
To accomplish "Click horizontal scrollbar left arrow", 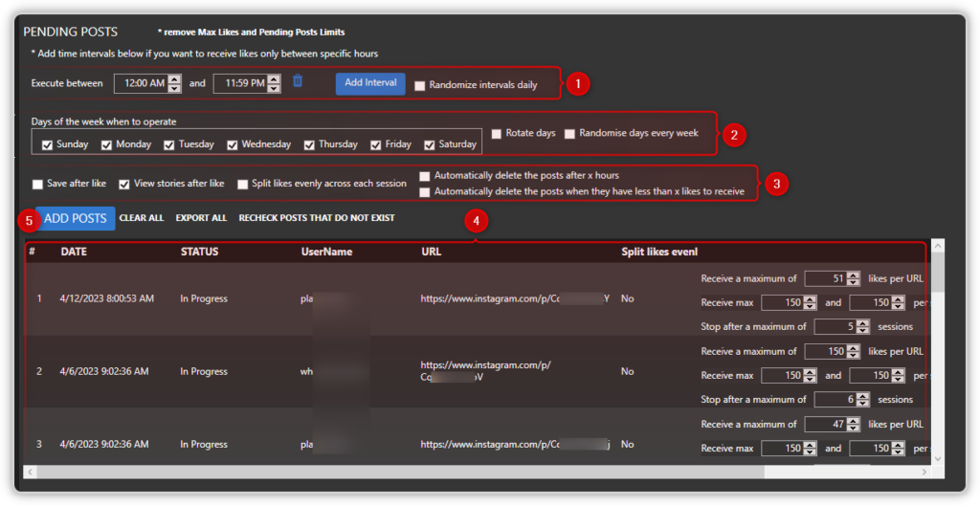I will pyautogui.click(x=30, y=473).
